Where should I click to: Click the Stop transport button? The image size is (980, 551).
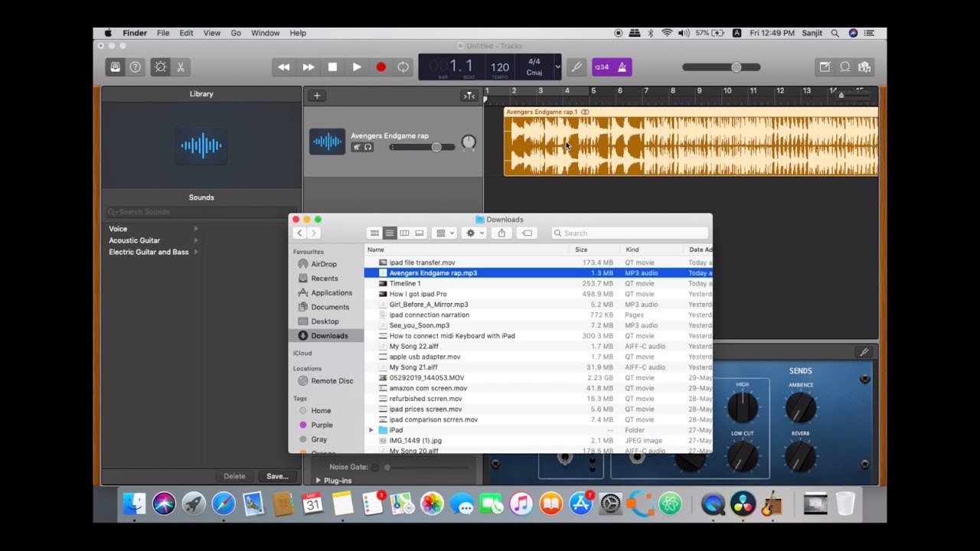point(332,67)
